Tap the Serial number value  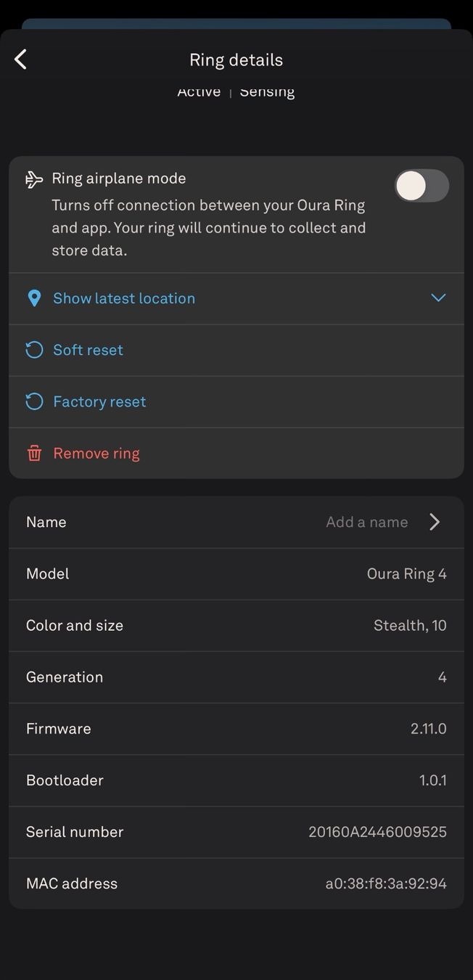coord(377,832)
